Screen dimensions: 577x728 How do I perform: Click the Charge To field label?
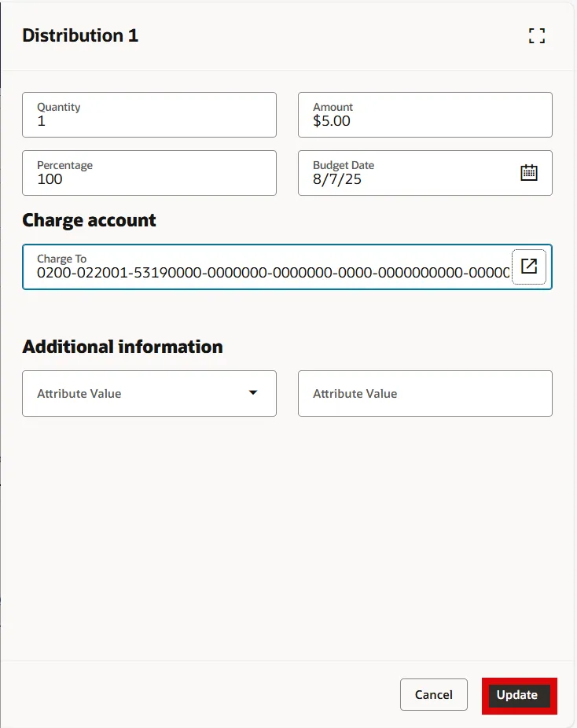click(61, 259)
